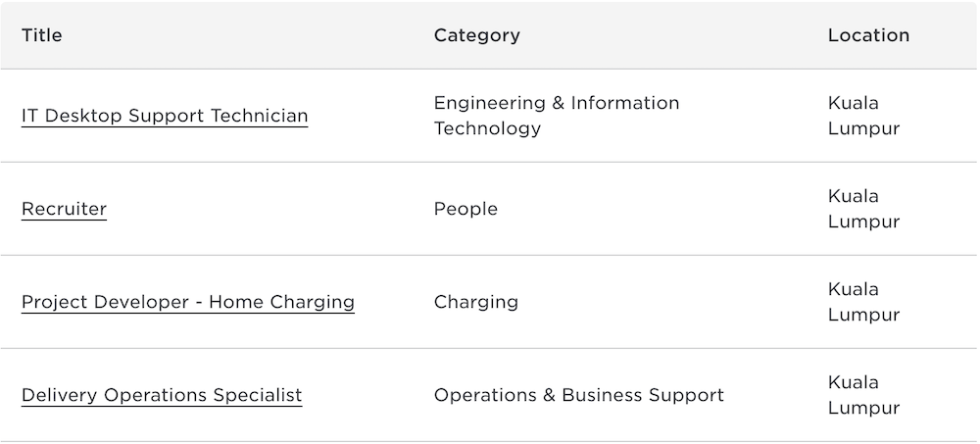Click Kuala Lumpur location in IT Desktop row
This screenshot has width=980, height=444.
(863, 116)
